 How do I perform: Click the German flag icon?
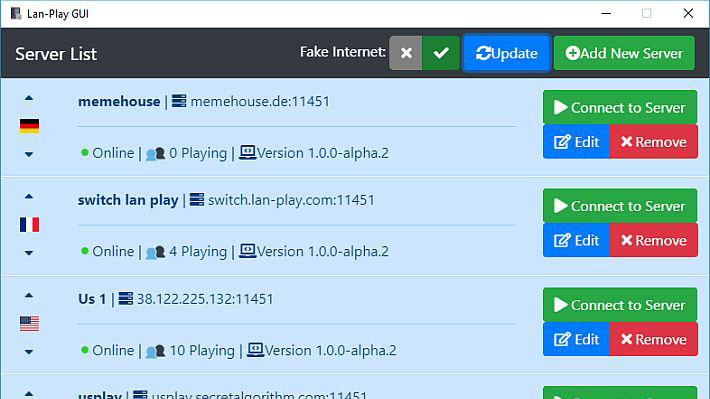29,126
